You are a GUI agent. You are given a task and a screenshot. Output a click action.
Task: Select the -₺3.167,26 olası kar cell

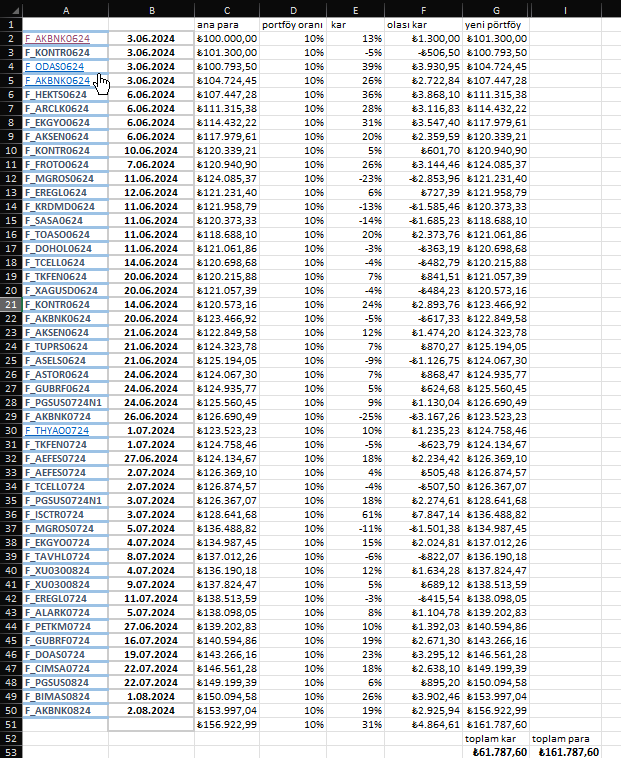click(x=423, y=417)
